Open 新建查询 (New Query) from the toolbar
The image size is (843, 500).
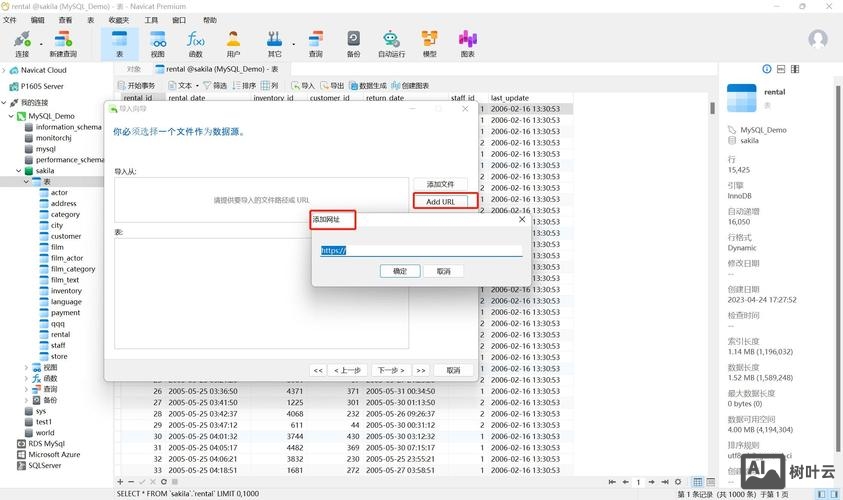[x=63, y=42]
